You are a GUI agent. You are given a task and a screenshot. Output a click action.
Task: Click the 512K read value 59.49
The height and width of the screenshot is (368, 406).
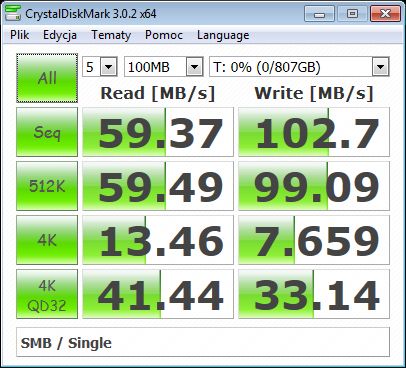[x=158, y=186]
